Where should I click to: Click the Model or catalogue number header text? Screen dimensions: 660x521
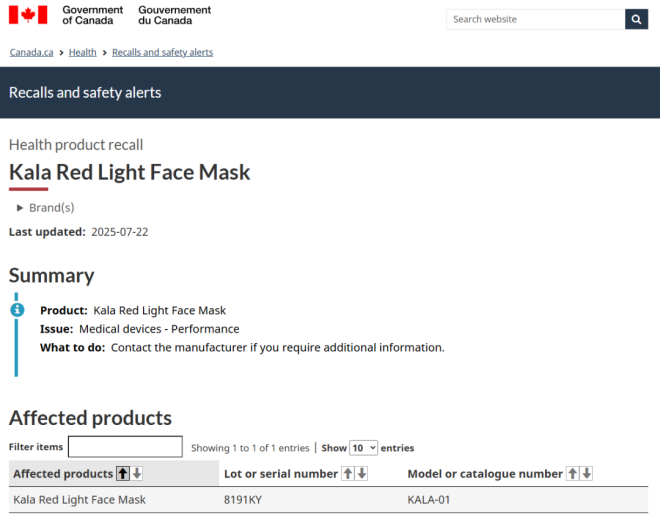point(485,474)
